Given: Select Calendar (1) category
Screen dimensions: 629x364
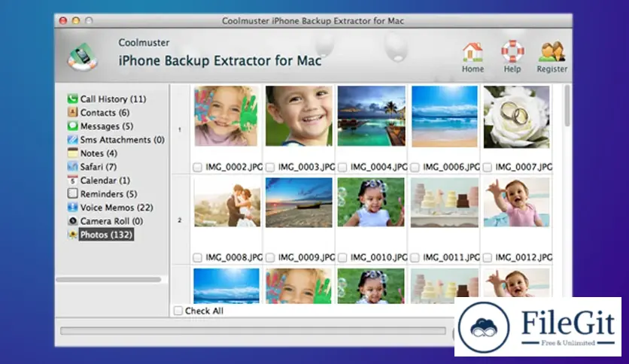Looking at the screenshot, I should tap(105, 180).
